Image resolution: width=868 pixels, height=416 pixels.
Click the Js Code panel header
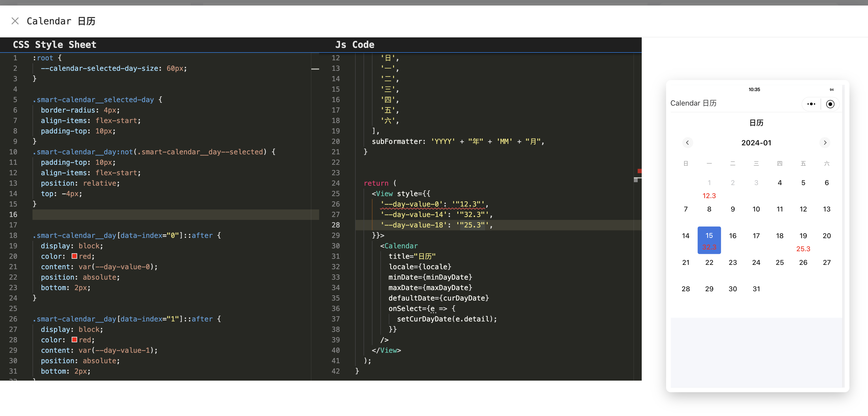click(355, 44)
